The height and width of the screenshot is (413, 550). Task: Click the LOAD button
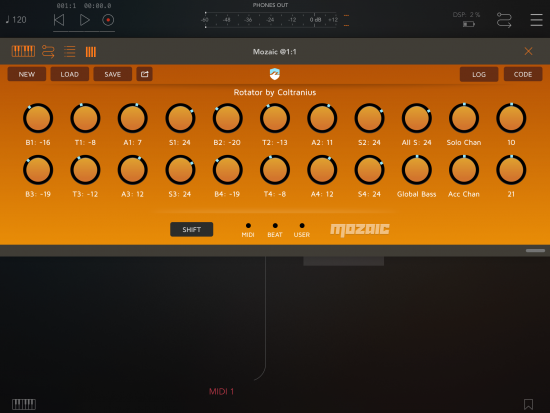(x=69, y=74)
